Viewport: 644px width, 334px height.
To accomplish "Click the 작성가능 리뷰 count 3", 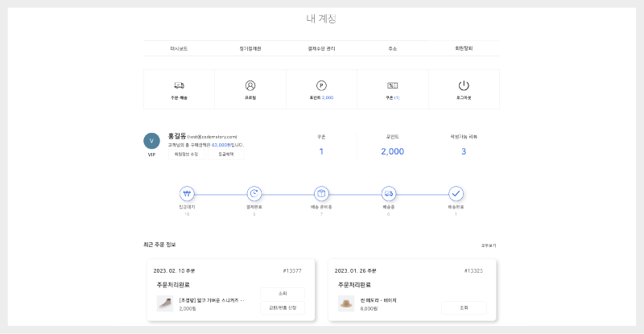I will point(464,151).
